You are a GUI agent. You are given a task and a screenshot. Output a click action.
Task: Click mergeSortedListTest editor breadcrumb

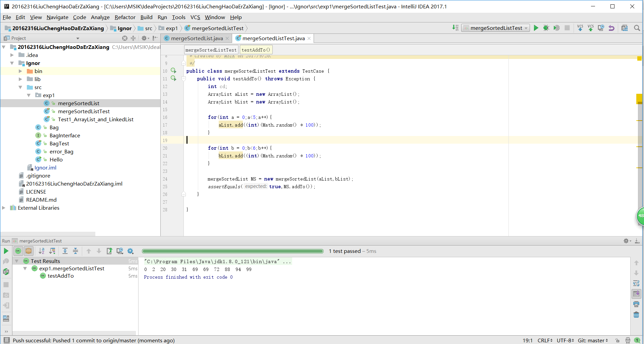coord(211,50)
